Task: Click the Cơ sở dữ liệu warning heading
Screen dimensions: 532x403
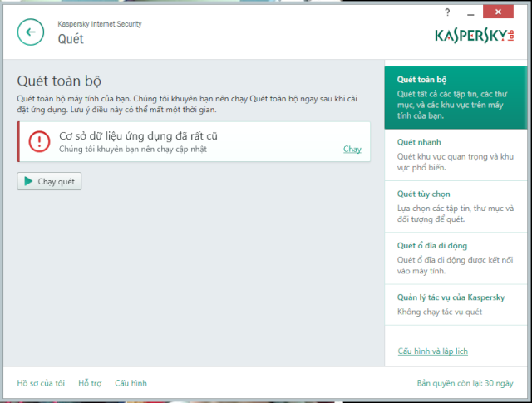Action: (x=138, y=136)
